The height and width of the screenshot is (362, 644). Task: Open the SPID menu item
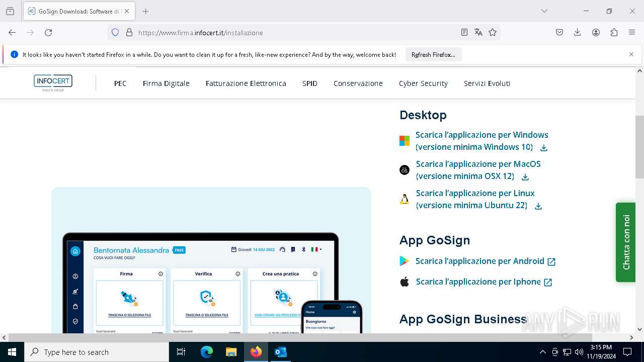coord(310,83)
